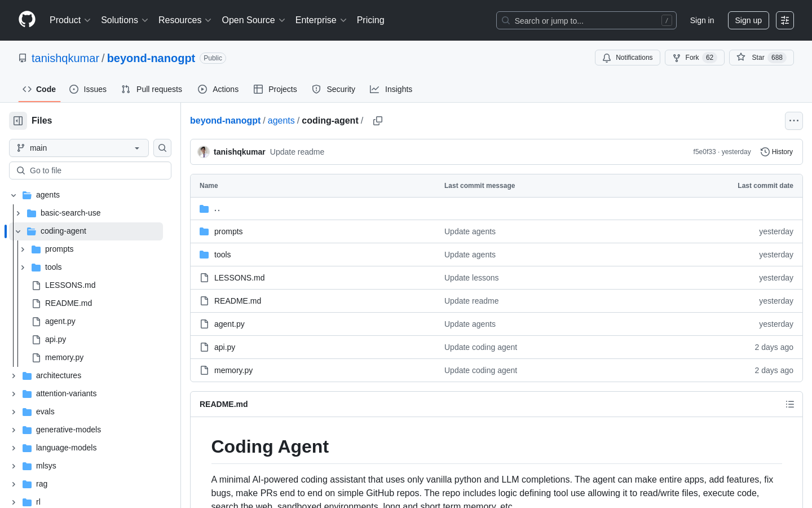Click the Notifications bell button
The height and width of the screenshot is (508, 812).
[x=628, y=58]
